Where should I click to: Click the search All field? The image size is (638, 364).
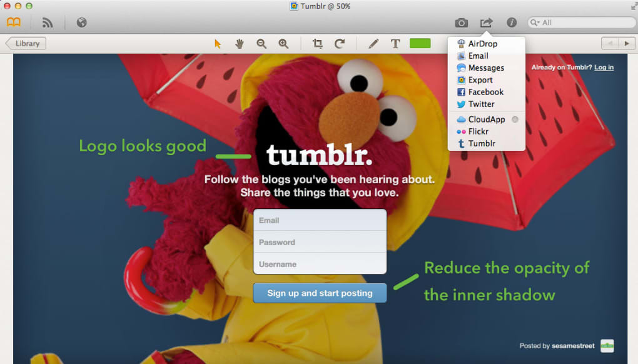point(582,23)
